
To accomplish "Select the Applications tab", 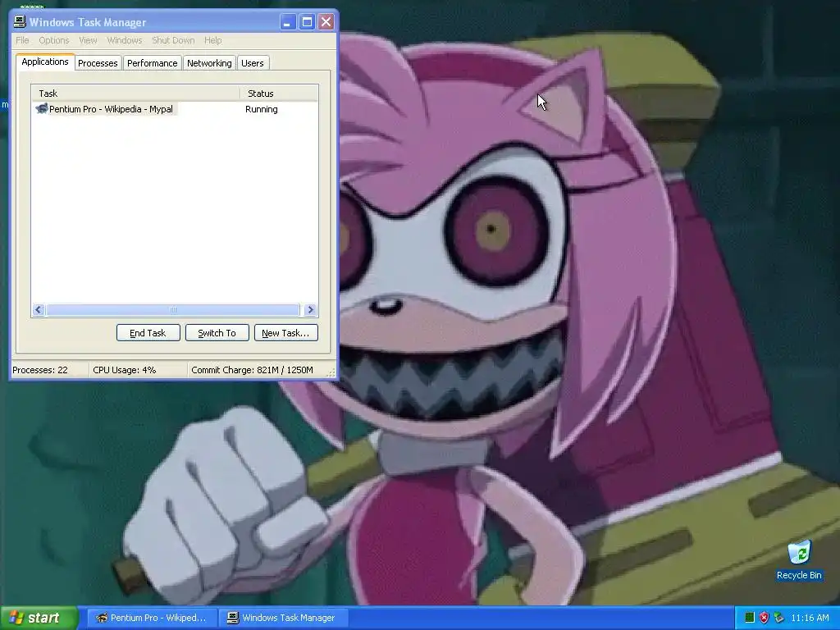I will [x=45, y=62].
